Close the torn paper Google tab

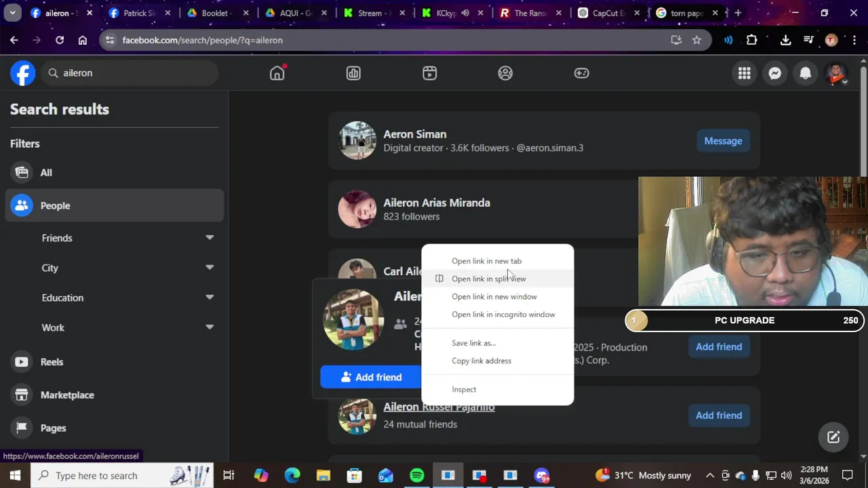click(x=715, y=13)
